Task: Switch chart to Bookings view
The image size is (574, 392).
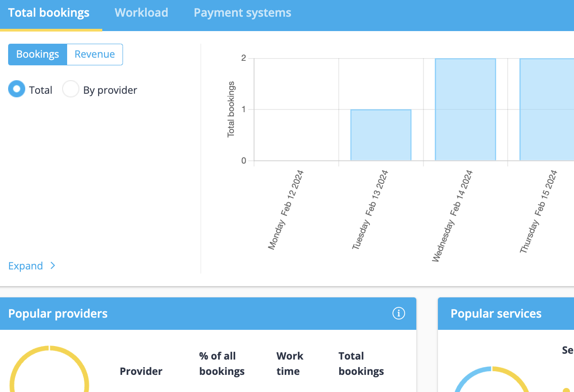Action: (x=38, y=55)
